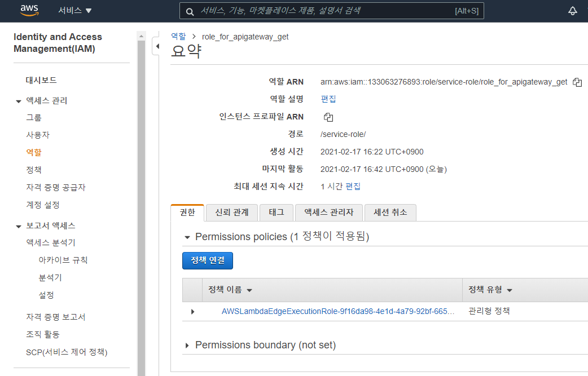Open 계정 설정 in the sidebar
The image size is (588, 376).
coord(43,205)
